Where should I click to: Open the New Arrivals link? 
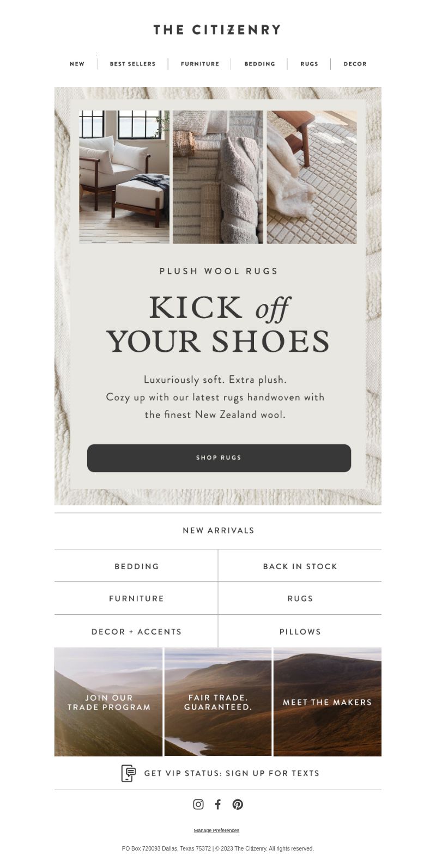click(218, 530)
